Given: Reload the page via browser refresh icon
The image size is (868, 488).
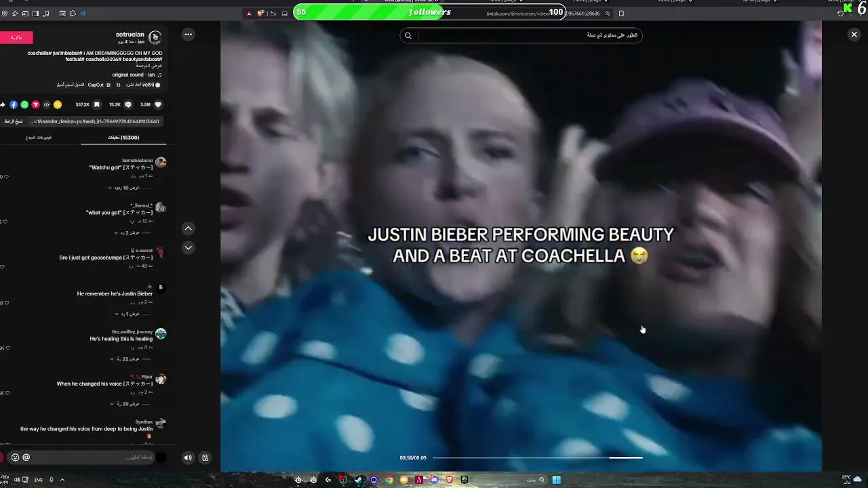Looking at the screenshot, I should click(x=841, y=13).
